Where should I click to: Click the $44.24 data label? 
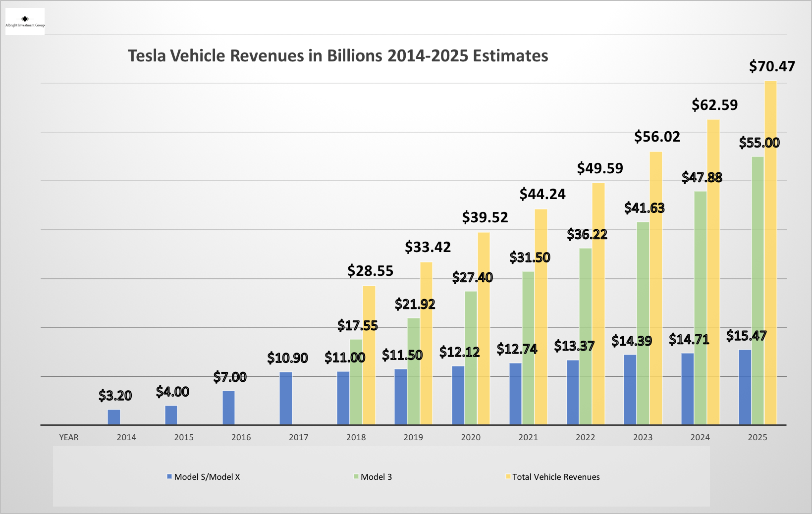(x=542, y=194)
